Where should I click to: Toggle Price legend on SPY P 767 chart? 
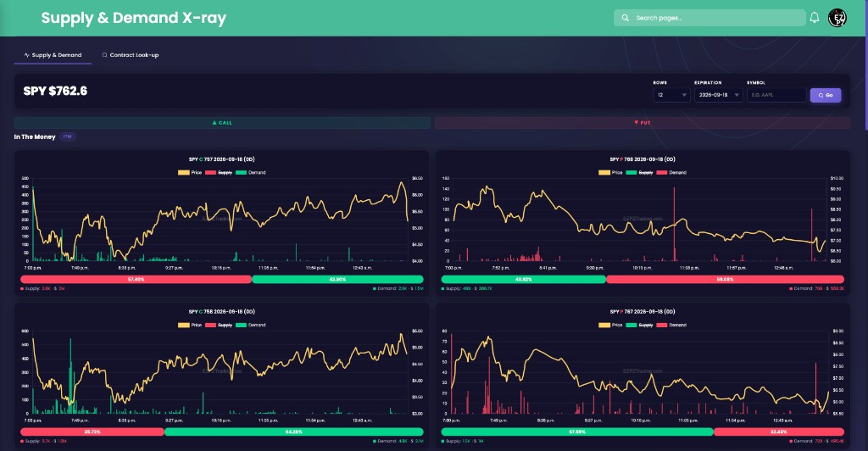click(x=610, y=326)
